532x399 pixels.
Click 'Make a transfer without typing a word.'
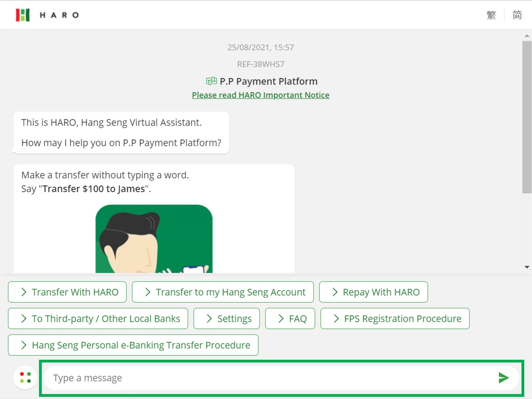[x=105, y=175]
